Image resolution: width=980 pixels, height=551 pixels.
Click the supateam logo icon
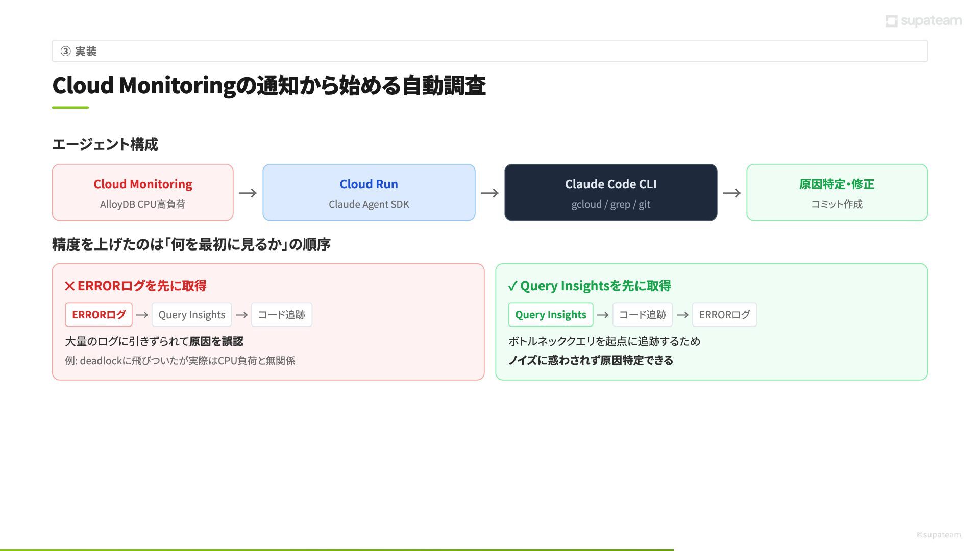click(891, 21)
